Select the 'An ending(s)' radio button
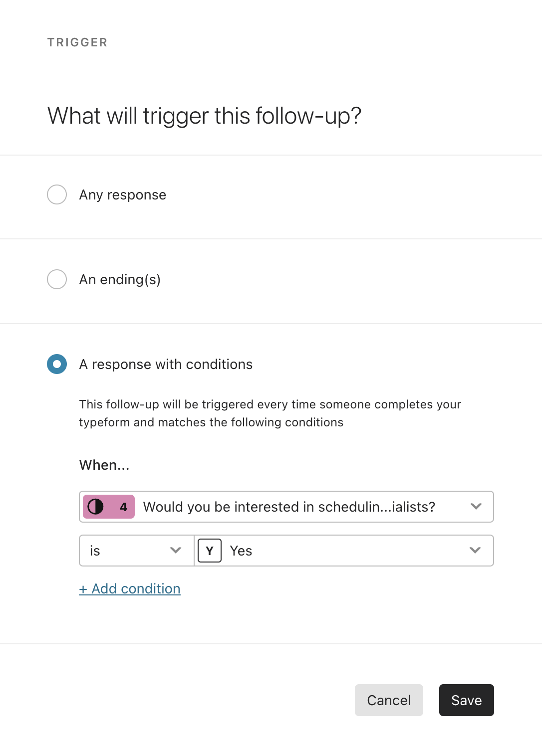This screenshot has height=756, width=542. 57,279
